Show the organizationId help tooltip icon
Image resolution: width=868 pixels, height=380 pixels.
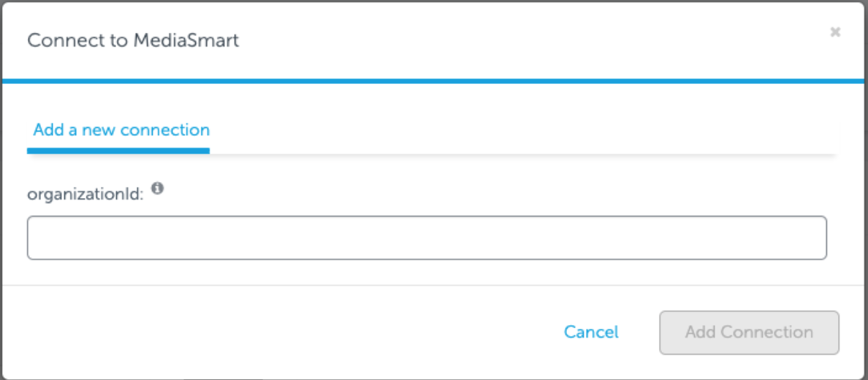(x=157, y=189)
